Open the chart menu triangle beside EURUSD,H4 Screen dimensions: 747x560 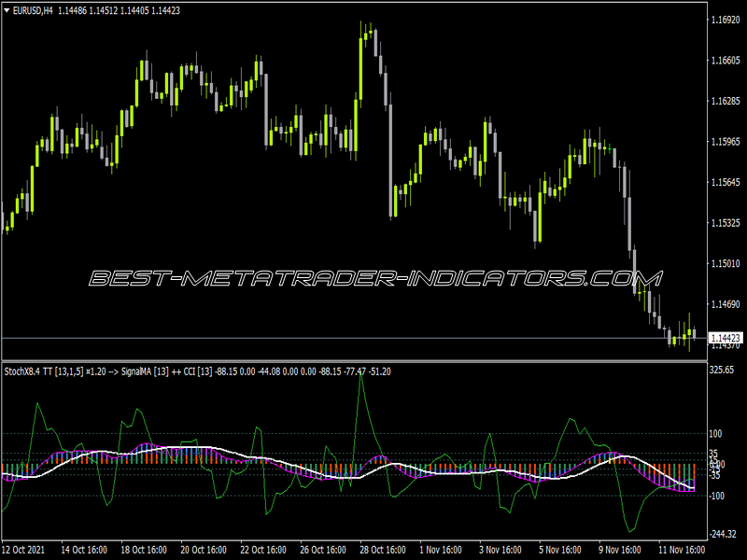coord(7,10)
